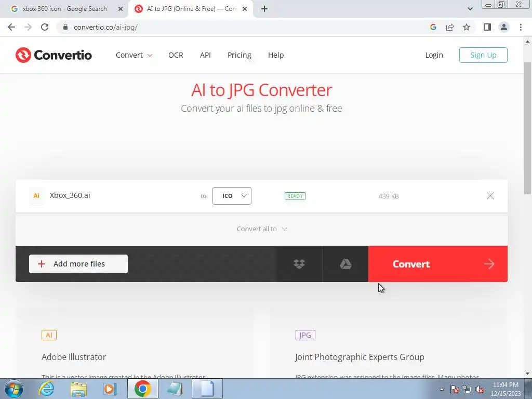
Task: Click the READY status badge
Action: (x=295, y=196)
